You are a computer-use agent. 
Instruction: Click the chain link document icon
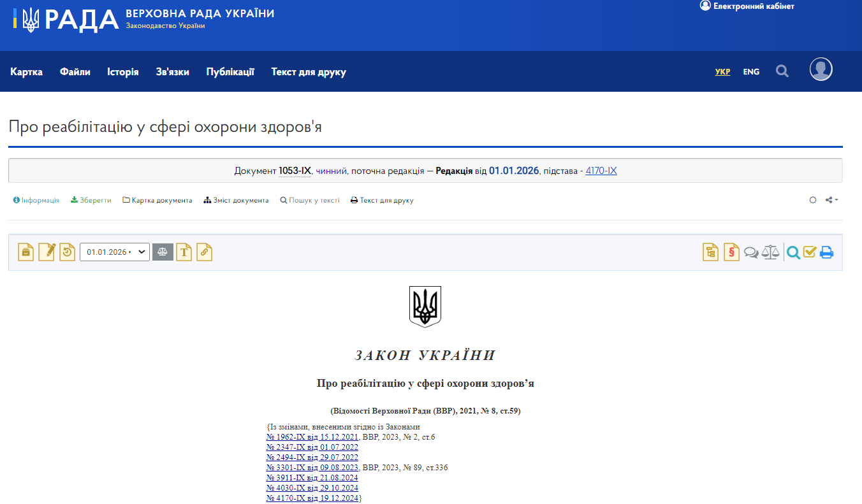(x=205, y=252)
